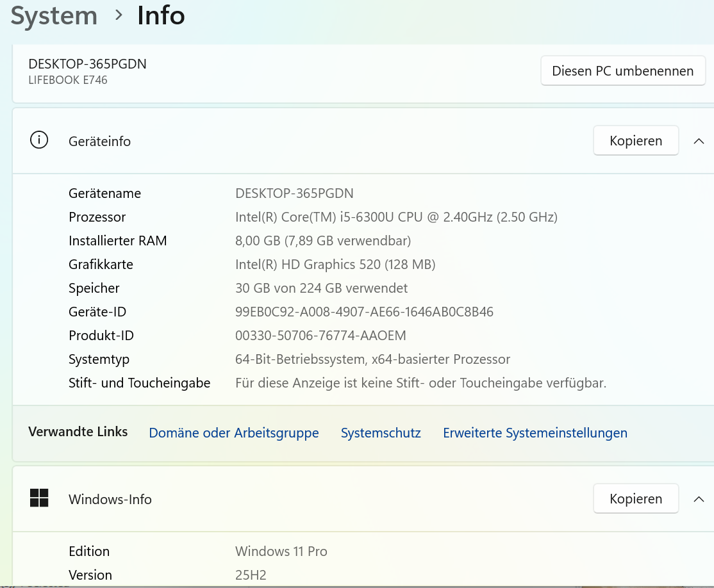Go back to System breadcrumb
The width and height of the screenshot is (714, 588).
pyautogui.click(x=54, y=16)
